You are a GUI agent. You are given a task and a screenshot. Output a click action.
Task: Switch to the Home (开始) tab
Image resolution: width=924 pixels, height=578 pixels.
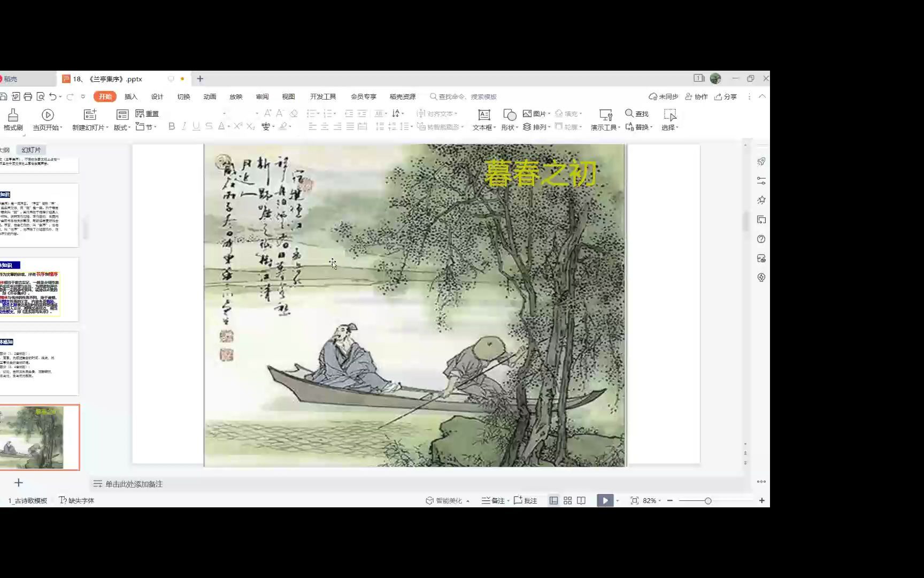(x=105, y=96)
